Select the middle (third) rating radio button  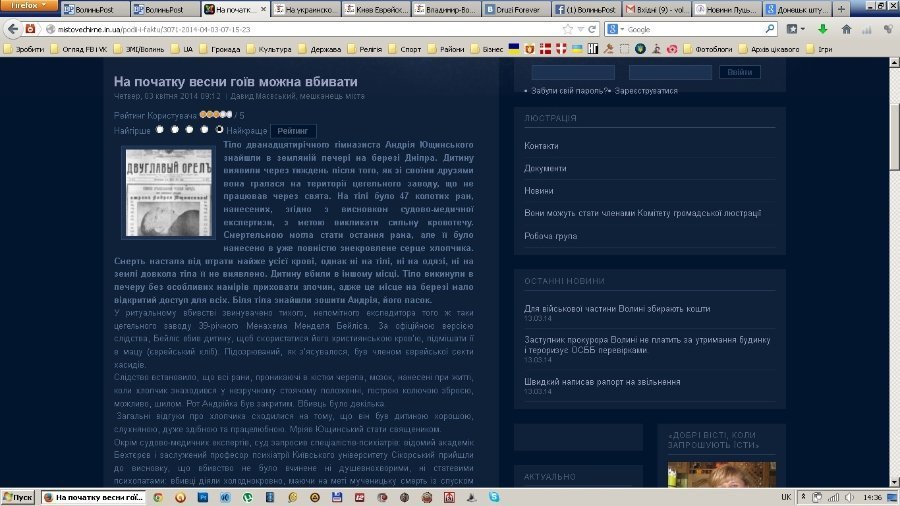click(190, 129)
